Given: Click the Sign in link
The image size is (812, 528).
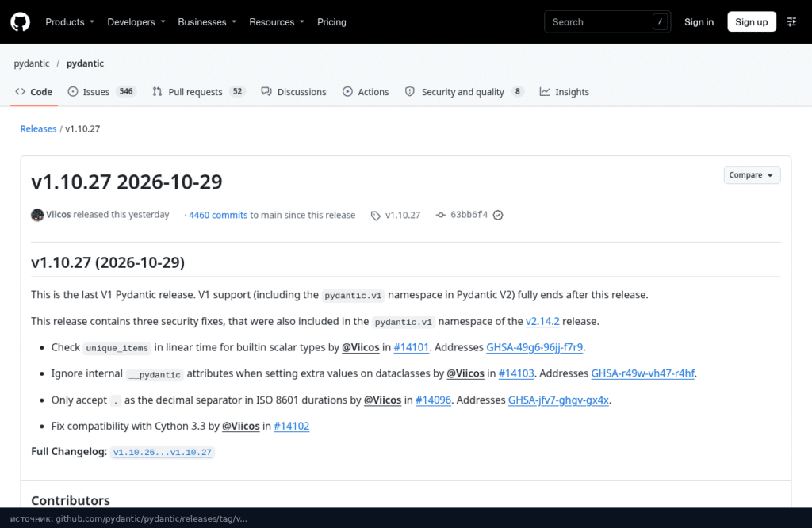Looking at the screenshot, I should (699, 22).
